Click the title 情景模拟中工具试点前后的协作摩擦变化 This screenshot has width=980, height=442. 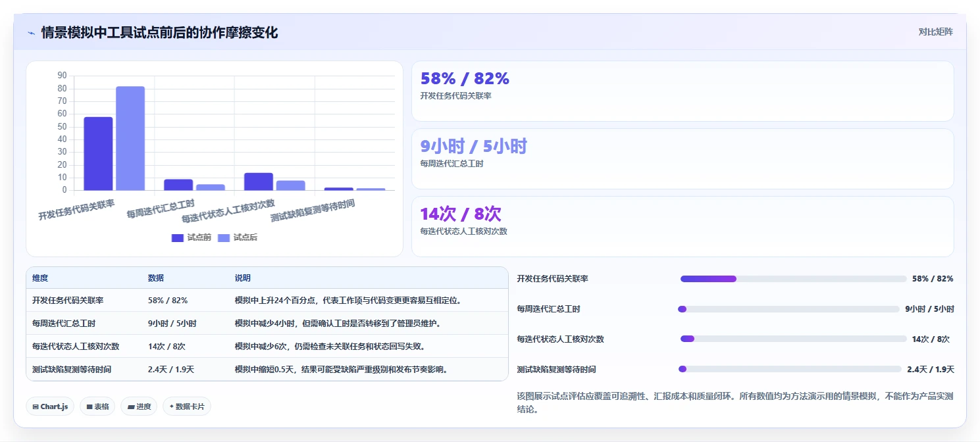[159, 32]
